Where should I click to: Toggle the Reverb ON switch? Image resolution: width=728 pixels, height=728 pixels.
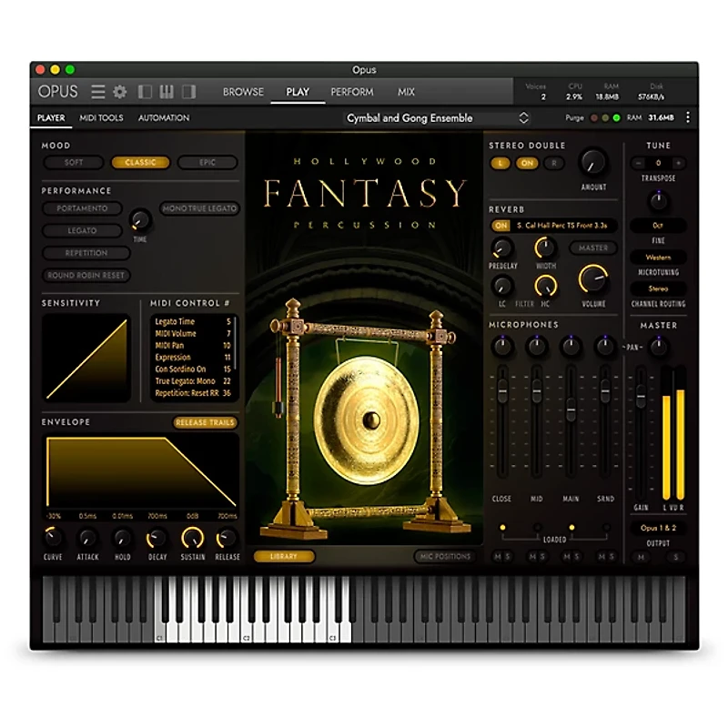tap(500, 225)
